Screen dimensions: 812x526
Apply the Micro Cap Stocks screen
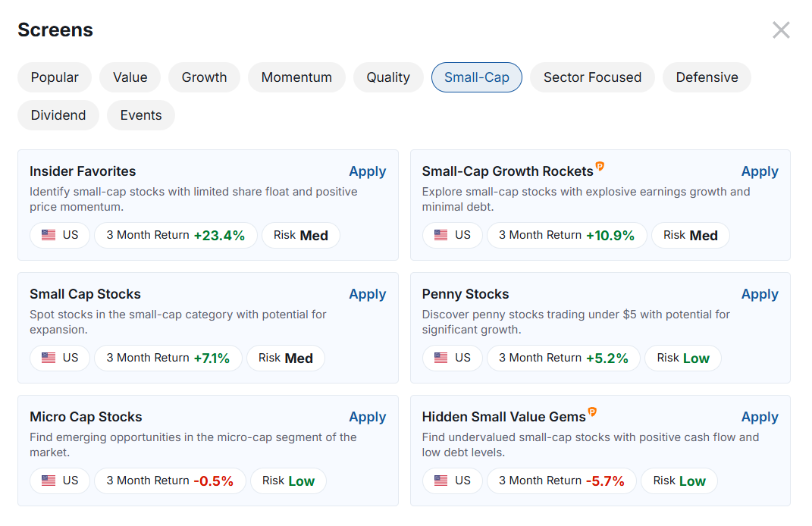[x=368, y=416]
